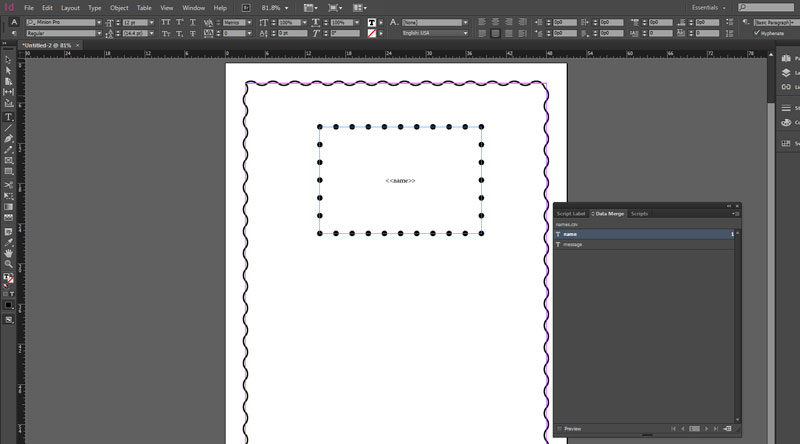Switch to the Scripts tab
The image size is (800, 444).
point(639,214)
